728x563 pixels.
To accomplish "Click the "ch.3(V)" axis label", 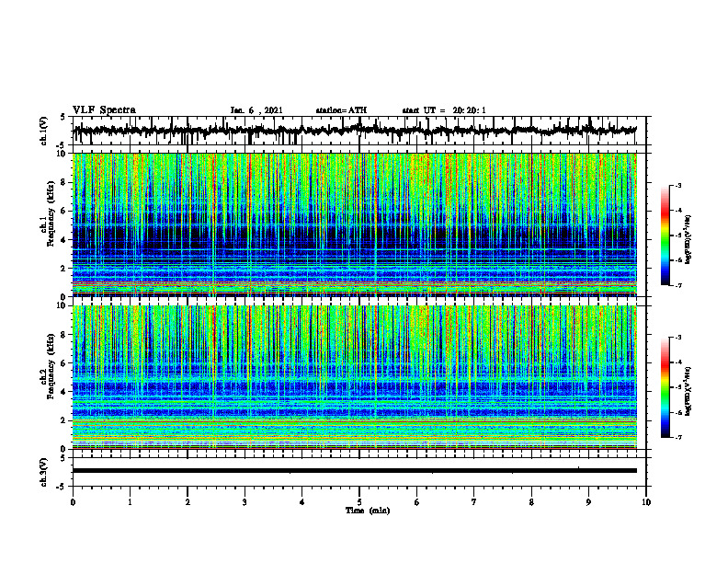I will (44, 472).
